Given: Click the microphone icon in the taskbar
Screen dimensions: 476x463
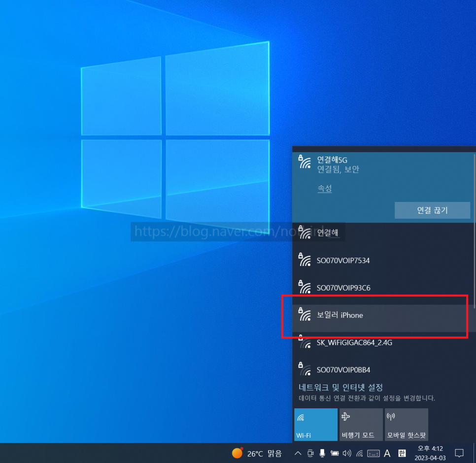Looking at the screenshot, I should 322,453.
